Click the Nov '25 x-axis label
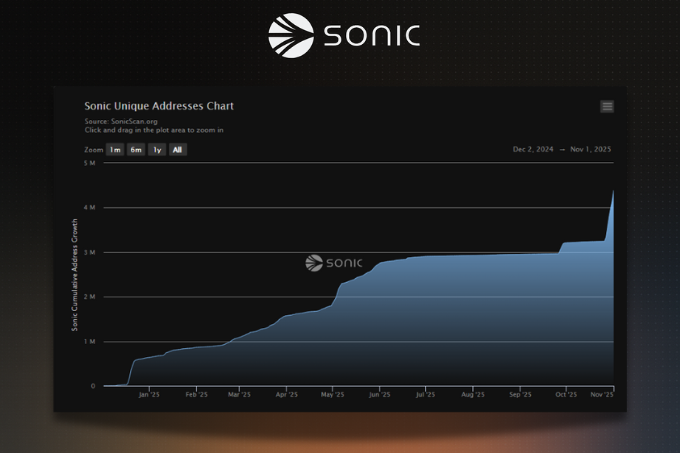Image resolution: width=680 pixels, height=453 pixels. tap(602, 394)
